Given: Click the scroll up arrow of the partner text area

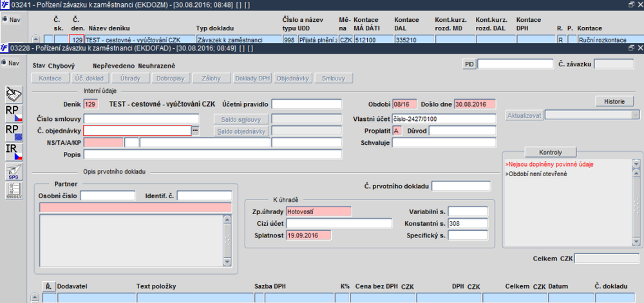Looking at the screenshot, I should [x=227, y=219].
